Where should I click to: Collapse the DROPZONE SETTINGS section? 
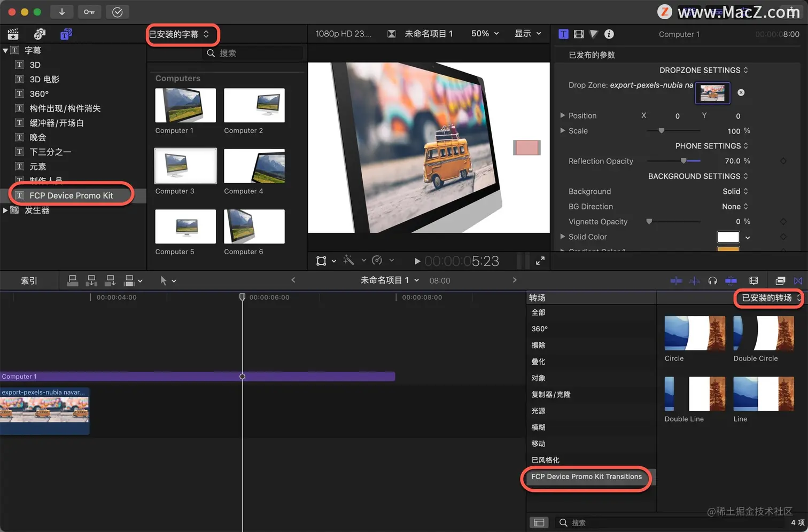703,70
